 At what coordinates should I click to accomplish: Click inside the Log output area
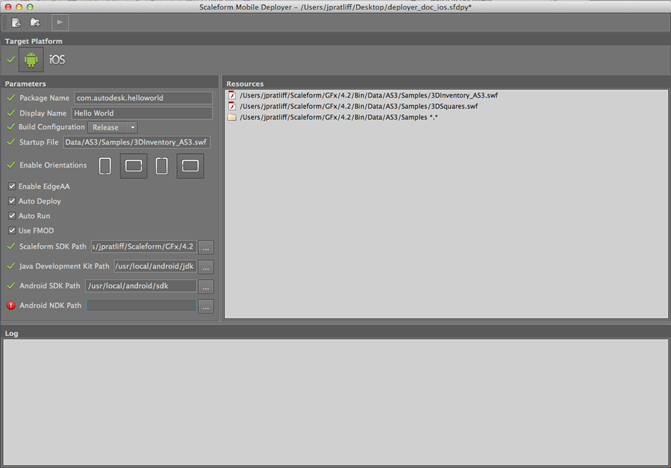point(335,402)
